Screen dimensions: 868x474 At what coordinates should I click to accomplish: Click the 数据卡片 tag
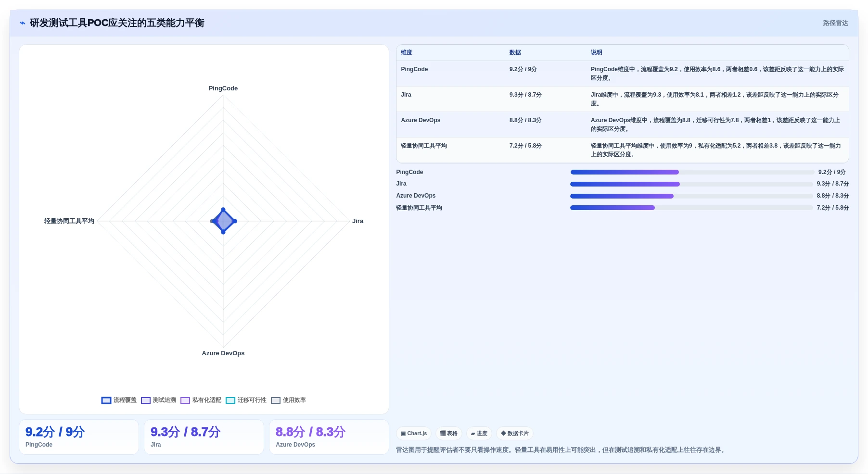(x=514, y=433)
